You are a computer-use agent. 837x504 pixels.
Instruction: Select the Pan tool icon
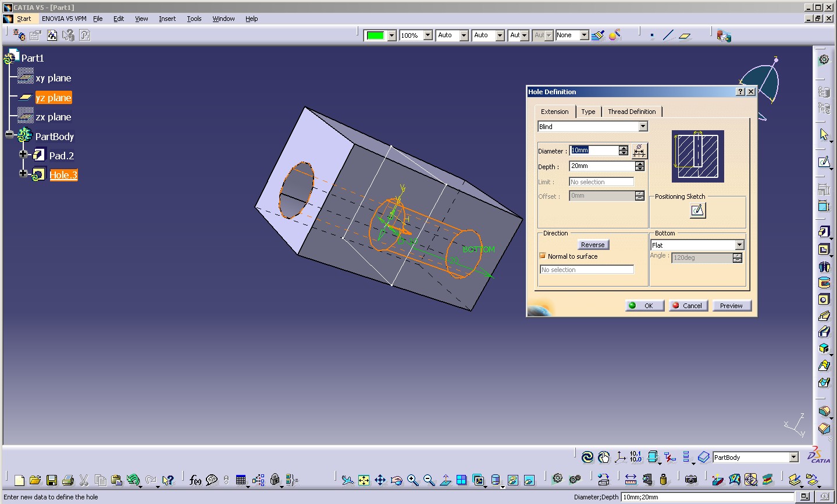[380, 480]
